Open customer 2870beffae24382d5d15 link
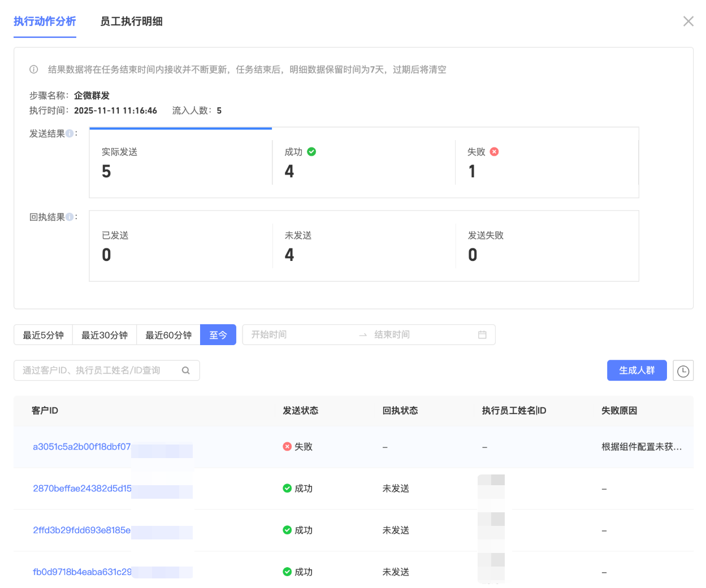Image resolution: width=706 pixels, height=588 pixels. (x=82, y=489)
